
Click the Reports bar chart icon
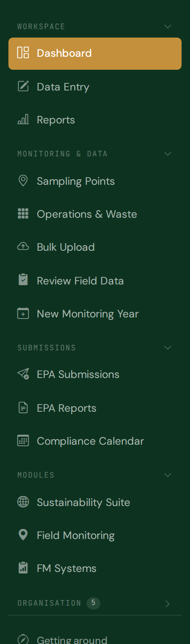tap(23, 119)
